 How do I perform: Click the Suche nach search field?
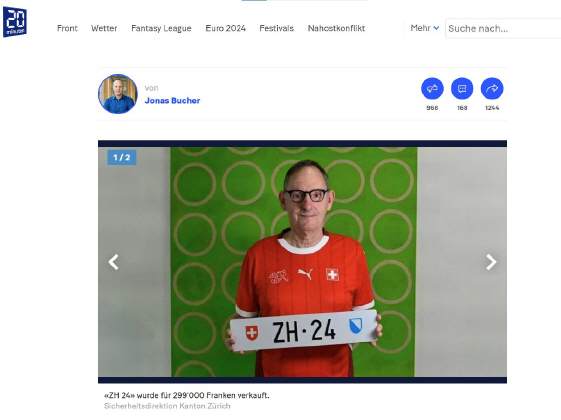coord(503,28)
